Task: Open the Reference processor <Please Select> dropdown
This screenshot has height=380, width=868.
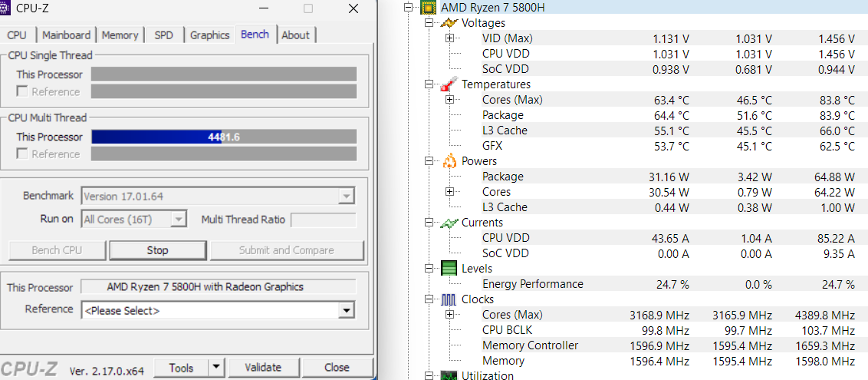Action: [x=347, y=311]
